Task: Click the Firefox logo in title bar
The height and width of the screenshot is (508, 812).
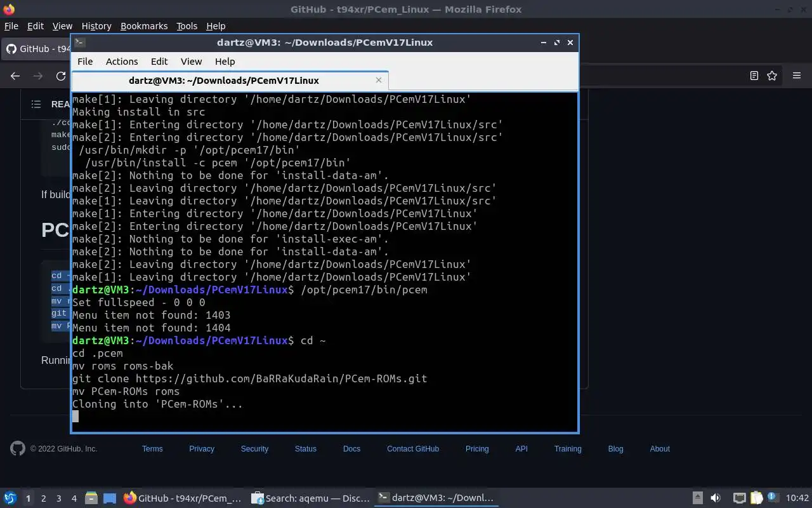Action: [x=9, y=10]
